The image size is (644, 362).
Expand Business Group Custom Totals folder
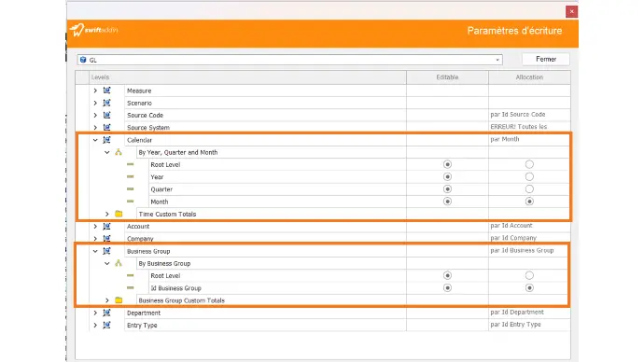point(106,300)
